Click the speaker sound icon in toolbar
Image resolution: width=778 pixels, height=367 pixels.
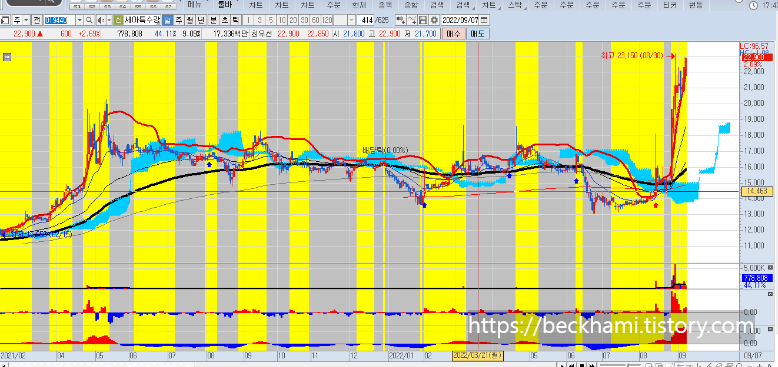[x=101, y=20]
